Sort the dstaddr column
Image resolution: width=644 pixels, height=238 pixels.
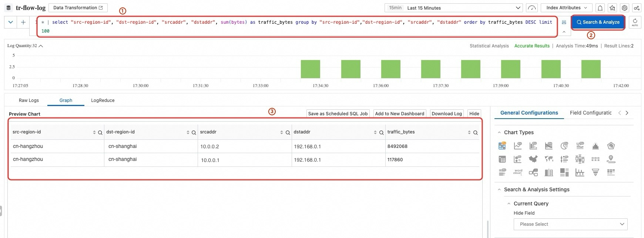pos(375,132)
